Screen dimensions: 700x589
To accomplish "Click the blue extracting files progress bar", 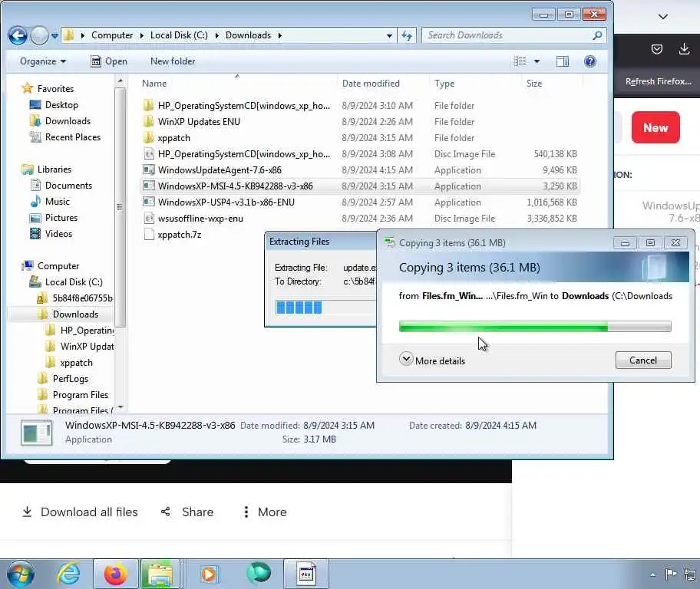I will (x=326, y=307).
